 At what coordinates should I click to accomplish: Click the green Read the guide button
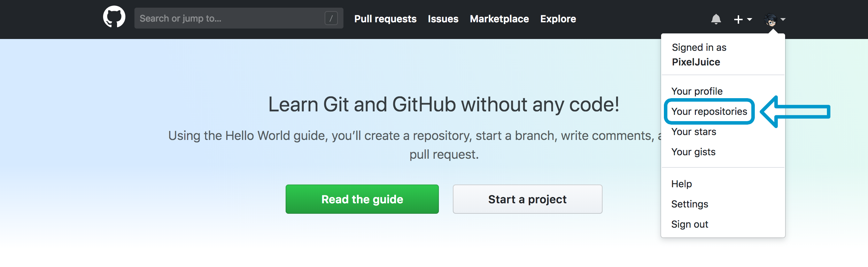362,199
